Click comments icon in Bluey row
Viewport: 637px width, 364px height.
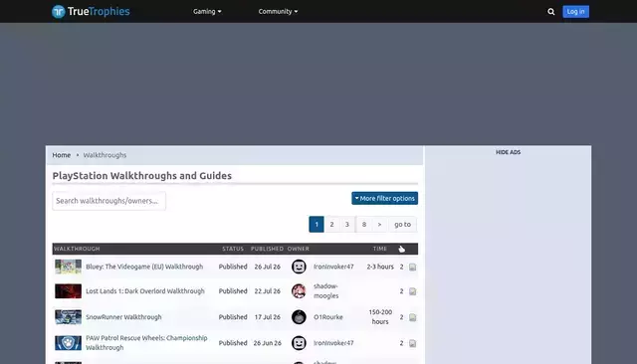click(412, 267)
